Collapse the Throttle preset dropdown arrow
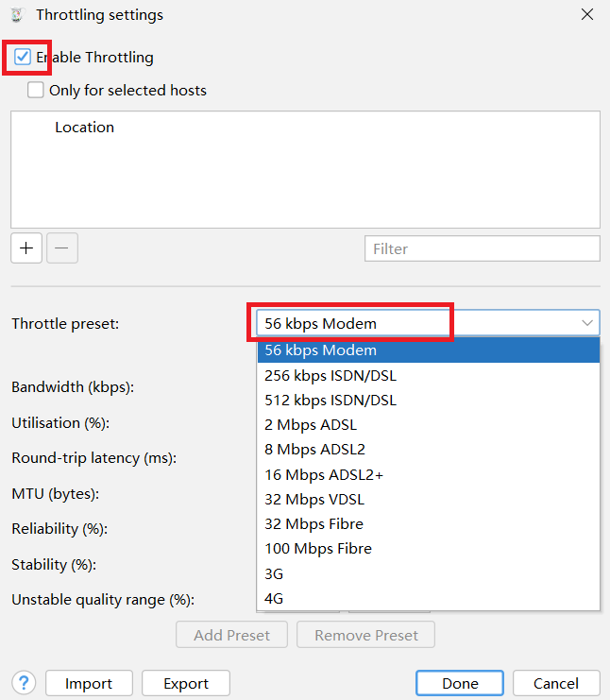Screen dimensions: 610x700 click(x=587, y=323)
